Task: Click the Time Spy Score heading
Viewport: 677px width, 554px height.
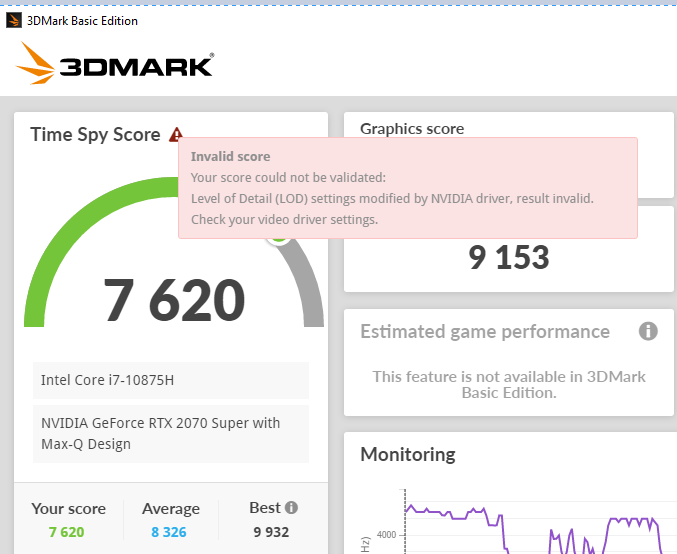Action: (95, 135)
